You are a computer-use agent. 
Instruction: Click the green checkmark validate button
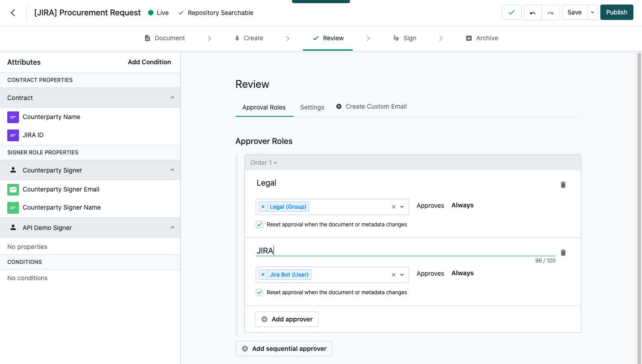click(x=512, y=12)
